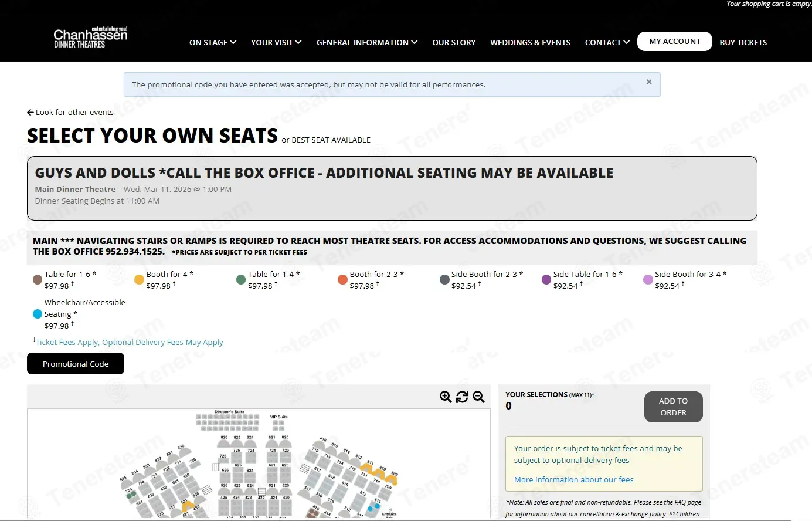Open More information about our fees

573,479
